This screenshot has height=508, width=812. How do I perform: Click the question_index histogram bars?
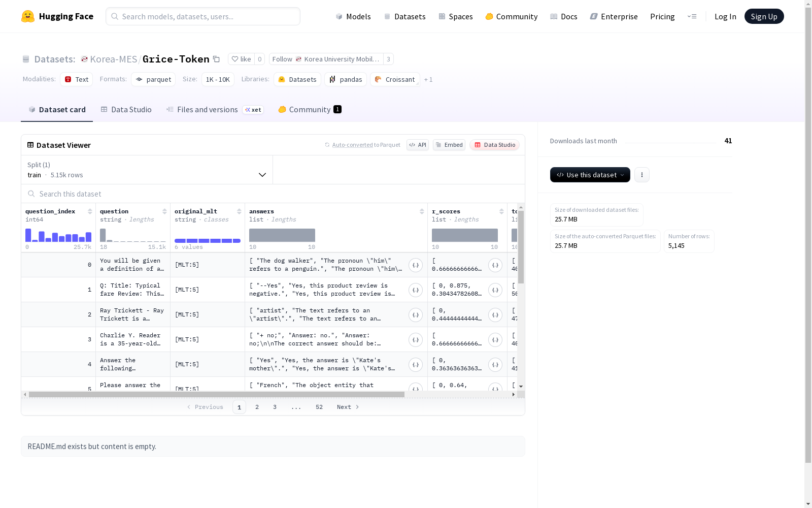point(58,235)
